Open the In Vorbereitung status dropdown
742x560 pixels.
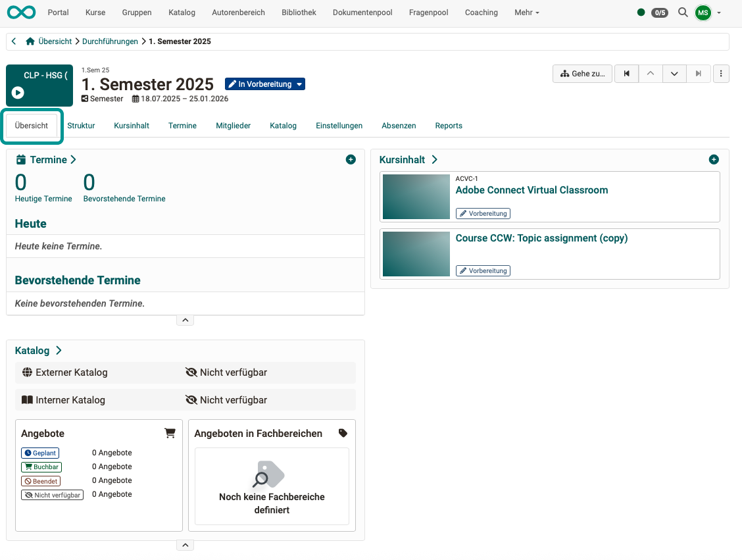264,84
